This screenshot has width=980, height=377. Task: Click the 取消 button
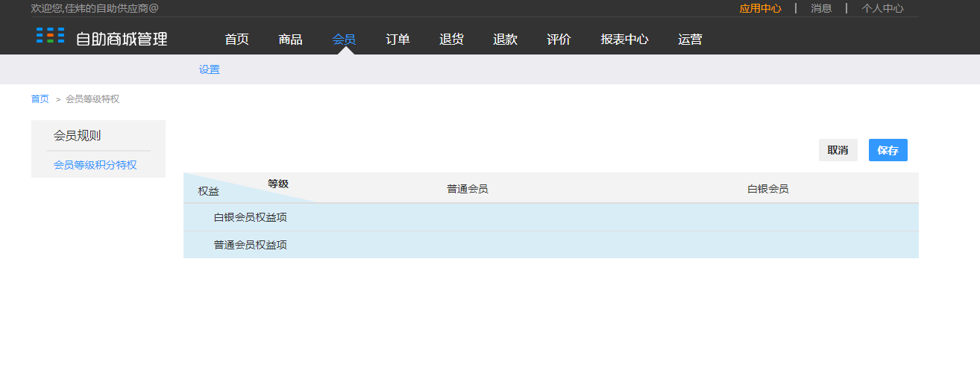[838, 150]
